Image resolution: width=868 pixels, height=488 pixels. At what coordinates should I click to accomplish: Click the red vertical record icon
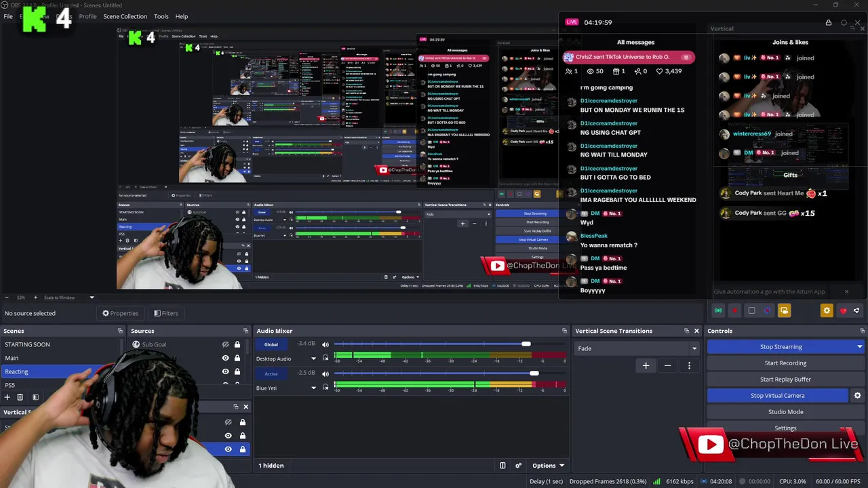[x=734, y=310]
